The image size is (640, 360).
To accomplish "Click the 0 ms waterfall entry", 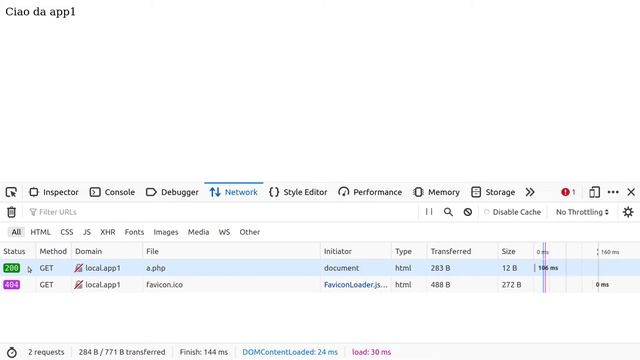I will click(x=602, y=284).
